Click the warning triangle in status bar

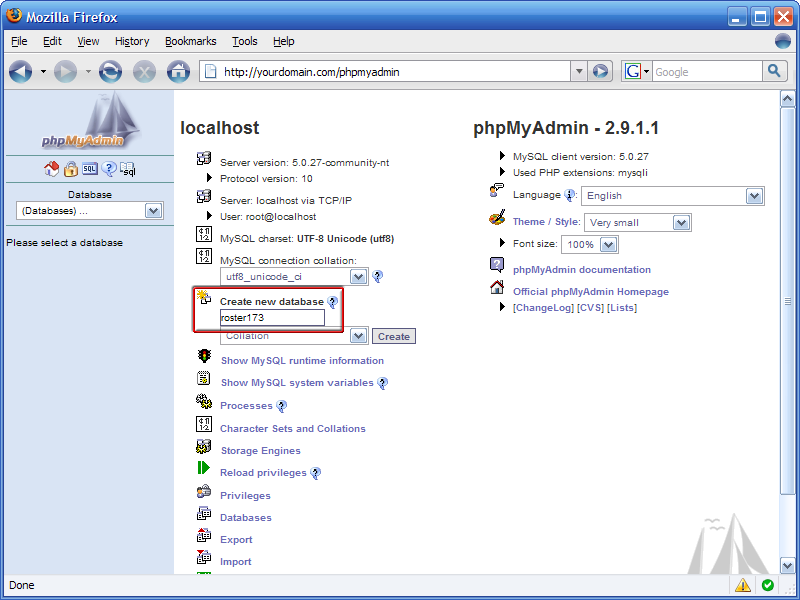click(x=743, y=585)
